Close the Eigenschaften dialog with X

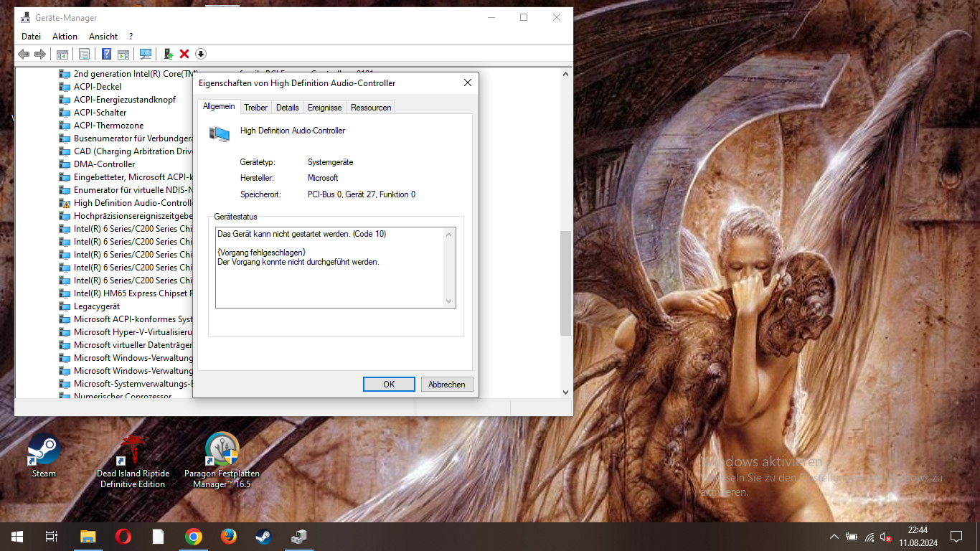click(468, 83)
